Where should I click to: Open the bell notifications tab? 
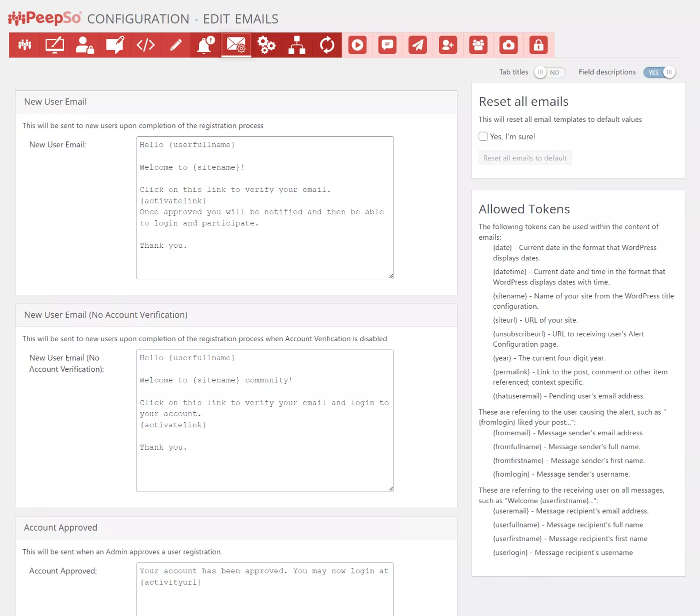click(x=206, y=45)
